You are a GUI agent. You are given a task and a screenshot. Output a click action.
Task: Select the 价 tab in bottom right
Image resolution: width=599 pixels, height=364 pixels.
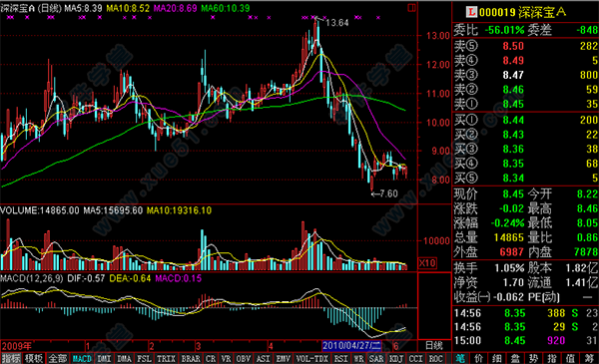[x=478, y=358]
